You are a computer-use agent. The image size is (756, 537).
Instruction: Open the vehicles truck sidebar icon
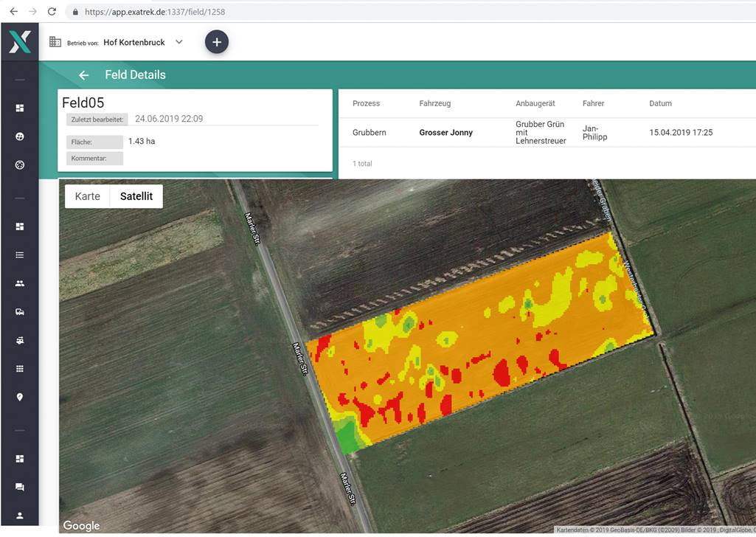(x=20, y=312)
